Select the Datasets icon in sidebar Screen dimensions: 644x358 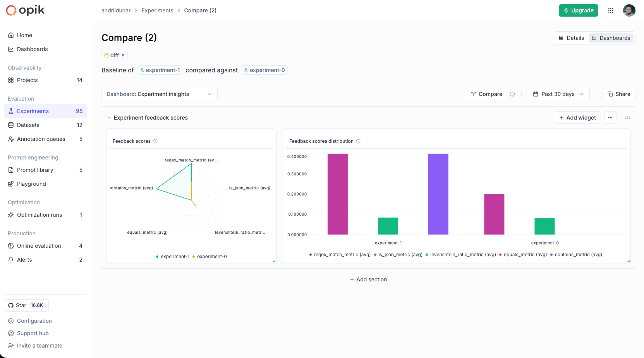pos(11,125)
